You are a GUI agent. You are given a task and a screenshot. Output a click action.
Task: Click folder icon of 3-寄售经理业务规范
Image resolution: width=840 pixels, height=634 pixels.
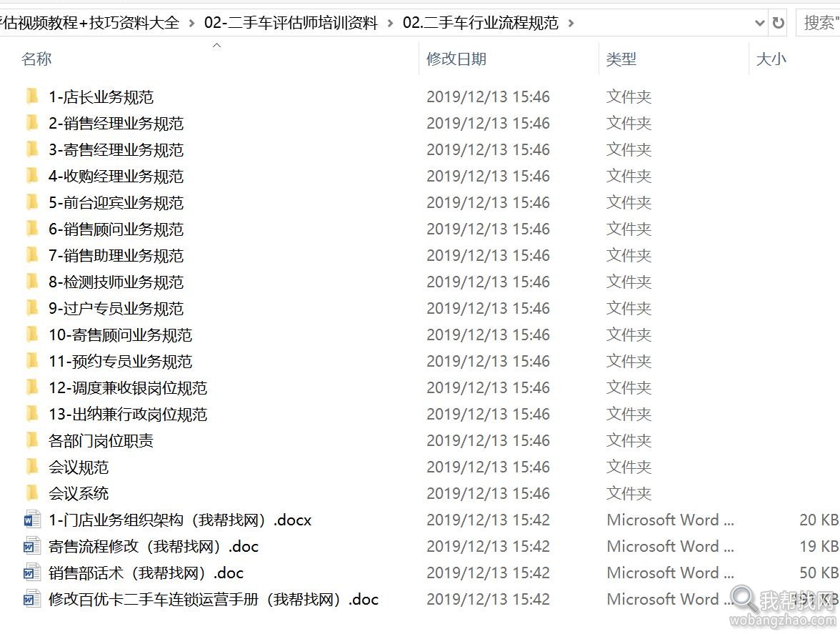click(32, 149)
